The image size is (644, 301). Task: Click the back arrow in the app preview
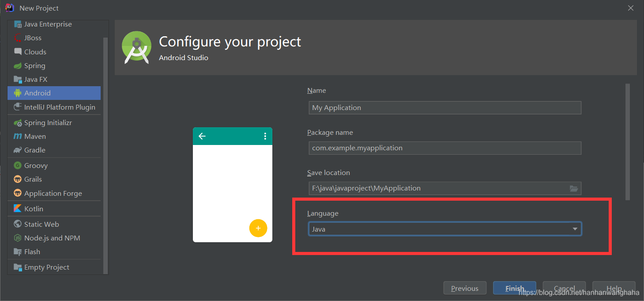coord(202,136)
